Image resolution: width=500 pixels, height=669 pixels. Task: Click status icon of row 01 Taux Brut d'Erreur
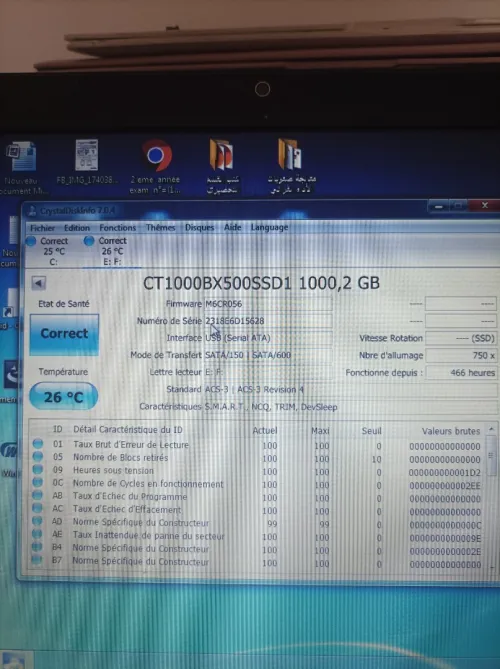coord(38,444)
